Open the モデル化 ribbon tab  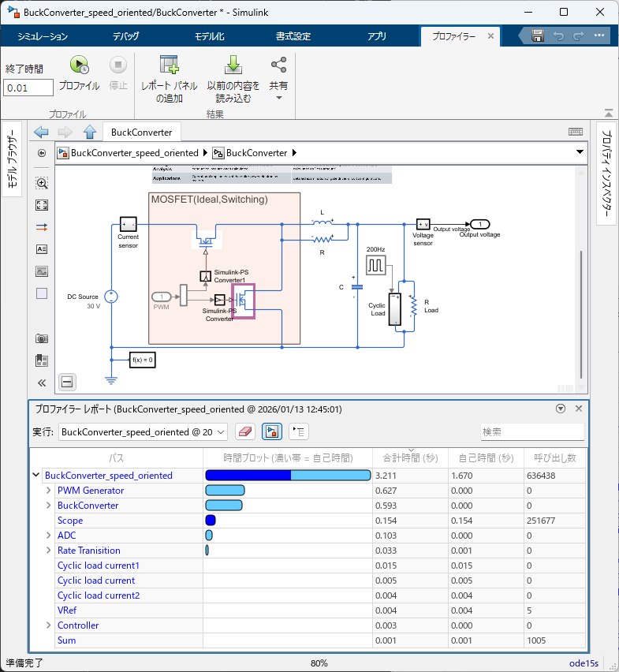209,37
